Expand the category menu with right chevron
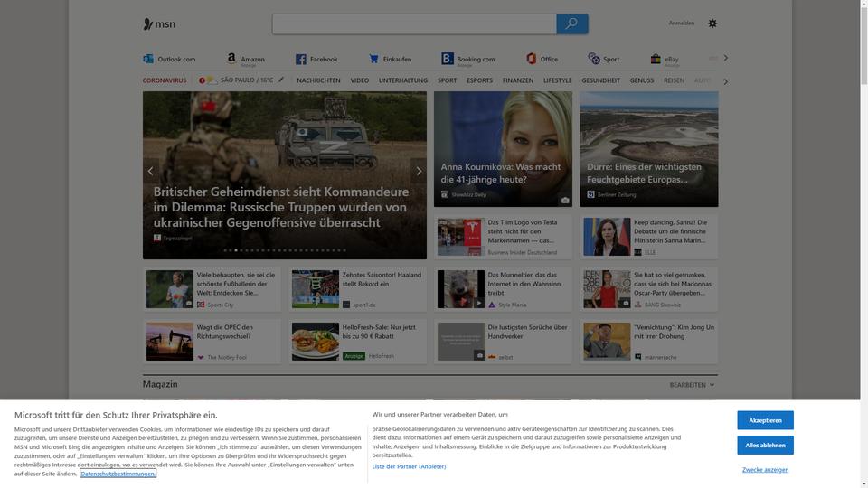Viewport: 868px width, 488px height. click(726, 81)
